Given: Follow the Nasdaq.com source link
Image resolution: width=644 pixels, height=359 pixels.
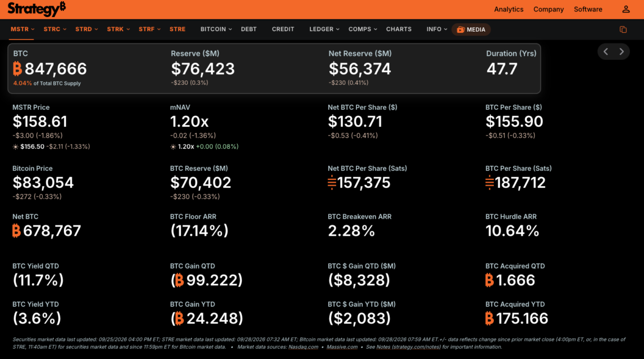Looking at the screenshot, I should [303, 347].
